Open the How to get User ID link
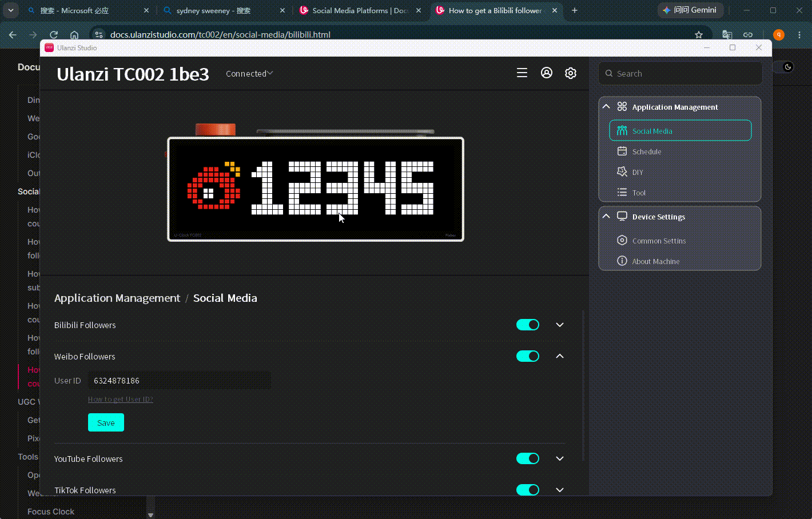Screen dimensions: 812x519 point(121,399)
